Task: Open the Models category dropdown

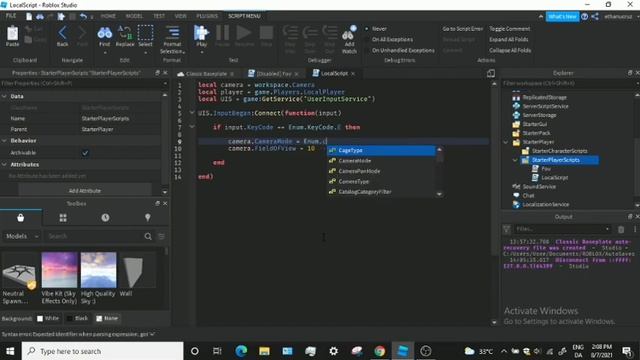Action: point(22,236)
